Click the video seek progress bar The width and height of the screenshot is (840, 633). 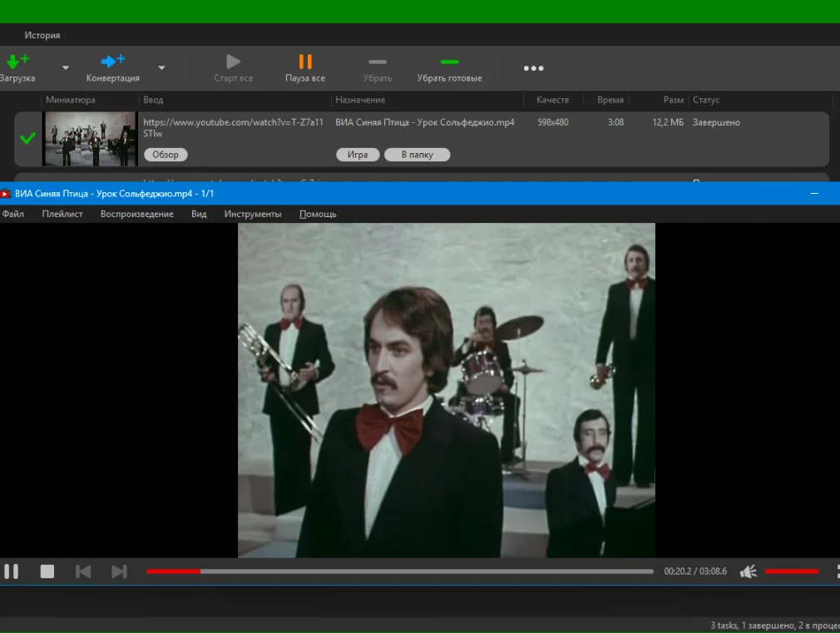tap(399, 571)
